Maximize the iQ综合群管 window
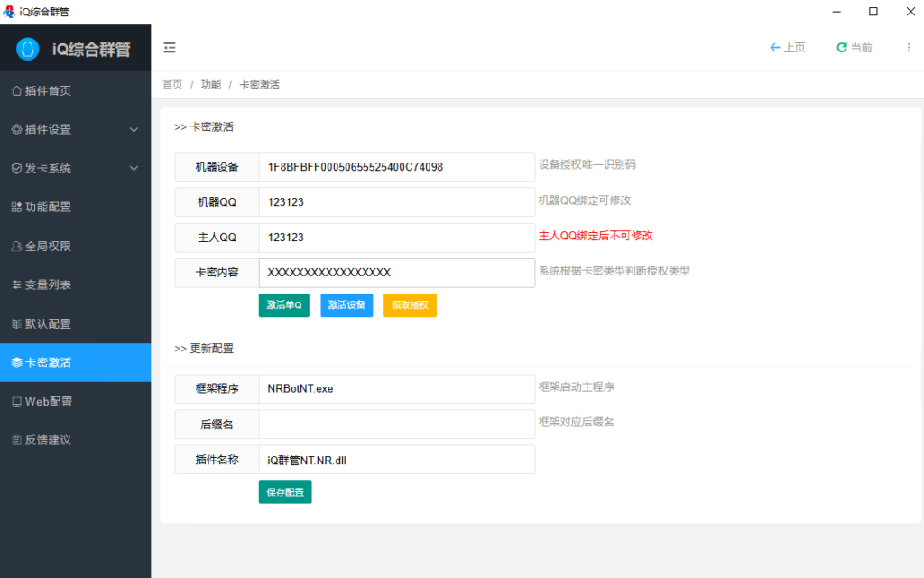Image resolution: width=924 pixels, height=578 pixels. (x=873, y=12)
